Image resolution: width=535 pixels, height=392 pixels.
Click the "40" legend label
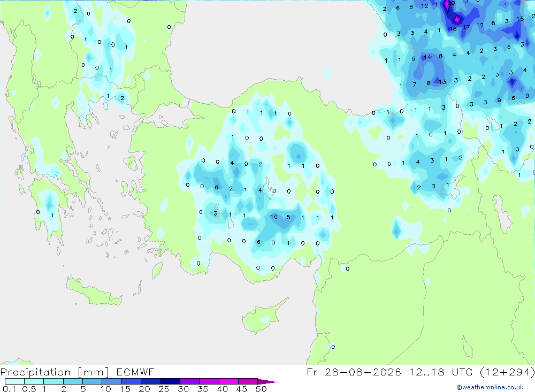point(222,389)
